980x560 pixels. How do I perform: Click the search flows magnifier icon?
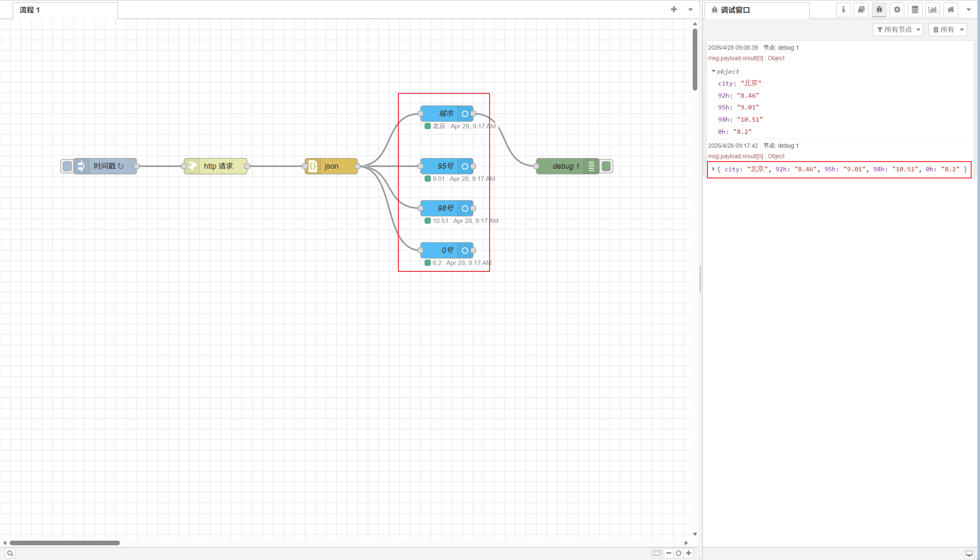pyautogui.click(x=10, y=553)
